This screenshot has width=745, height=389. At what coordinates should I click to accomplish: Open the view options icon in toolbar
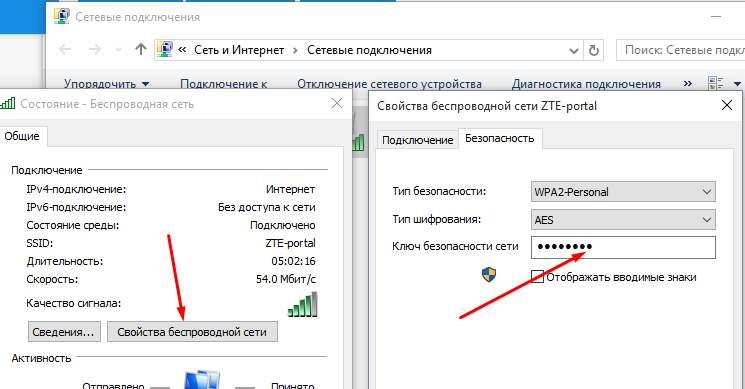(x=716, y=84)
